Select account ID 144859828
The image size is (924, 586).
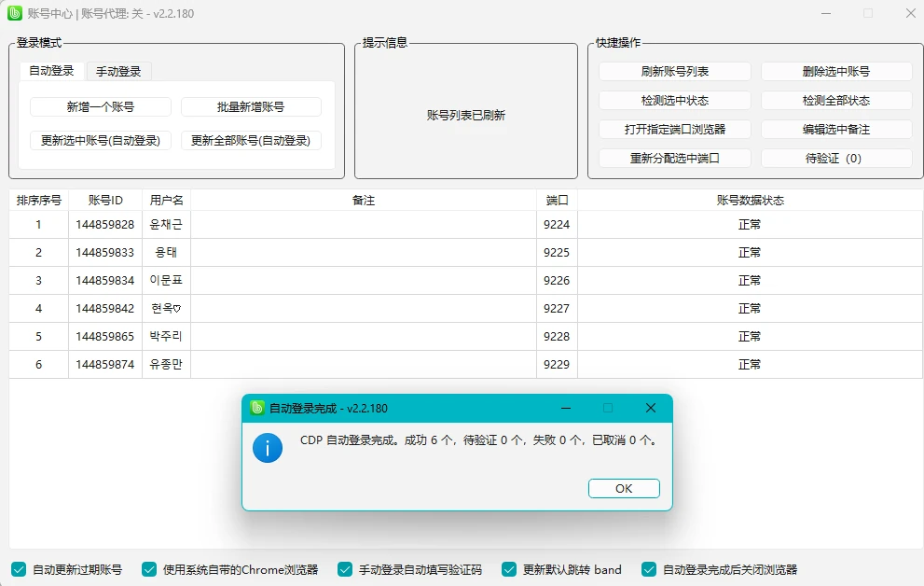tap(104, 225)
